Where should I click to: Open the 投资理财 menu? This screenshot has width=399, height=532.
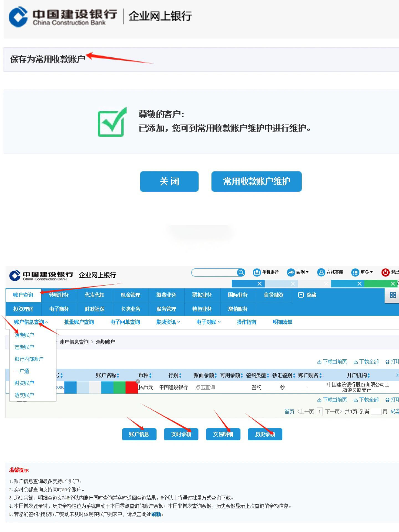click(23, 309)
